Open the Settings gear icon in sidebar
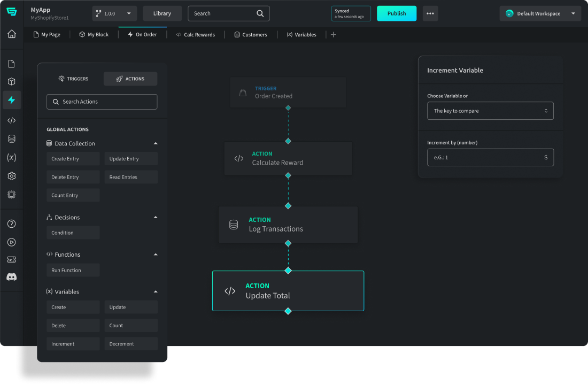The image size is (588, 385). (x=12, y=176)
